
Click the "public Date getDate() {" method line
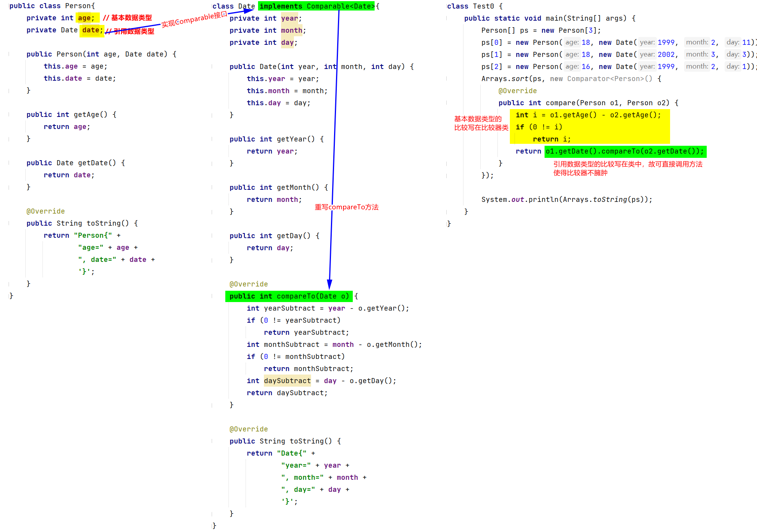pos(76,163)
